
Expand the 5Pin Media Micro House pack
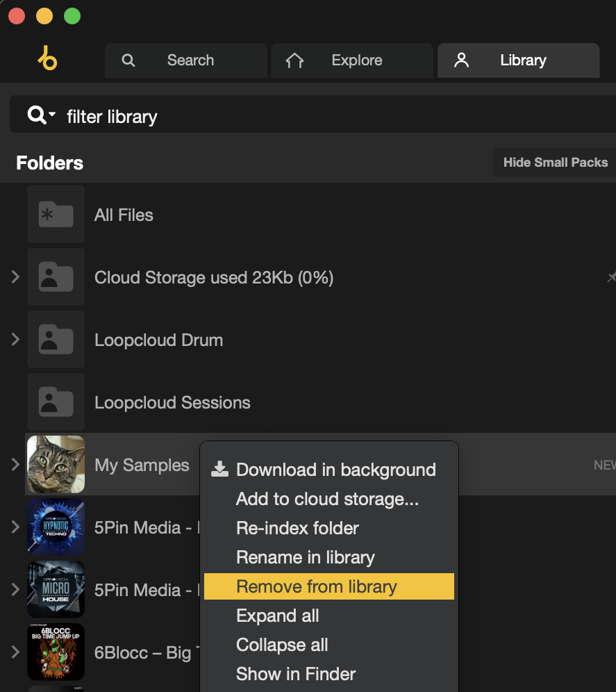[15, 590]
